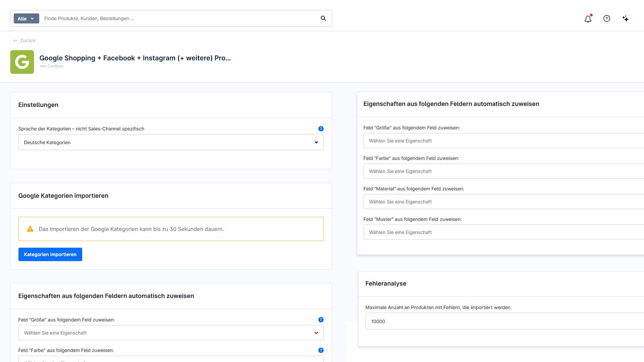Click the 30 Sekunden import warning text

click(x=131, y=229)
